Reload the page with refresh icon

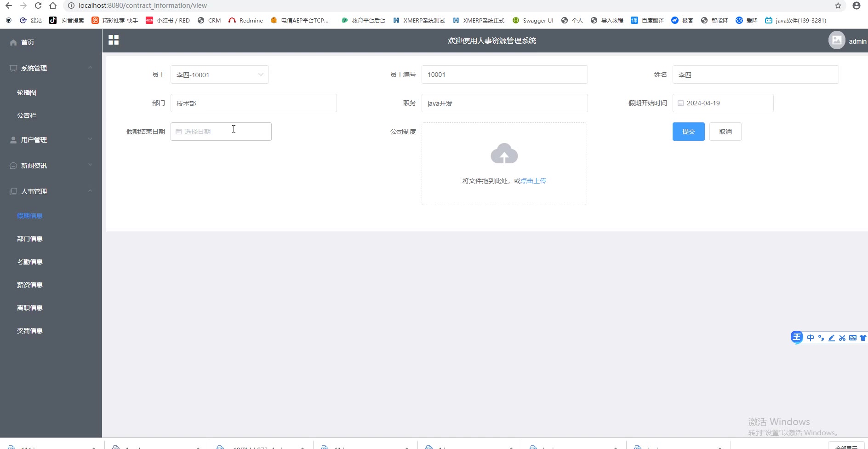click(38, 6)
